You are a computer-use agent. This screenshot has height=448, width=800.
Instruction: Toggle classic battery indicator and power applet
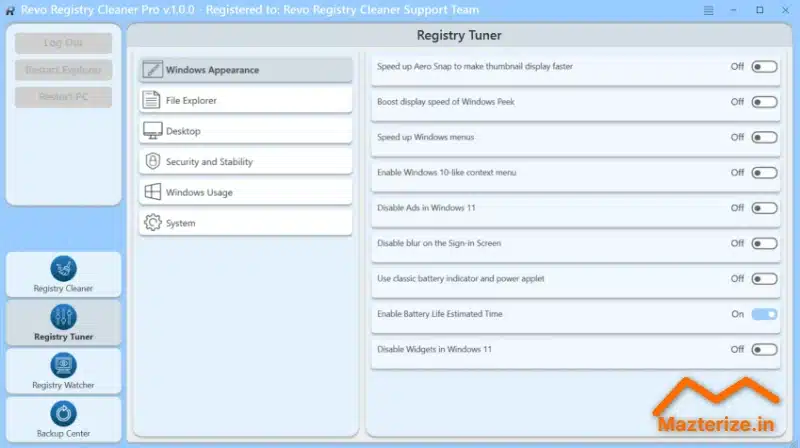click(764, 279)
